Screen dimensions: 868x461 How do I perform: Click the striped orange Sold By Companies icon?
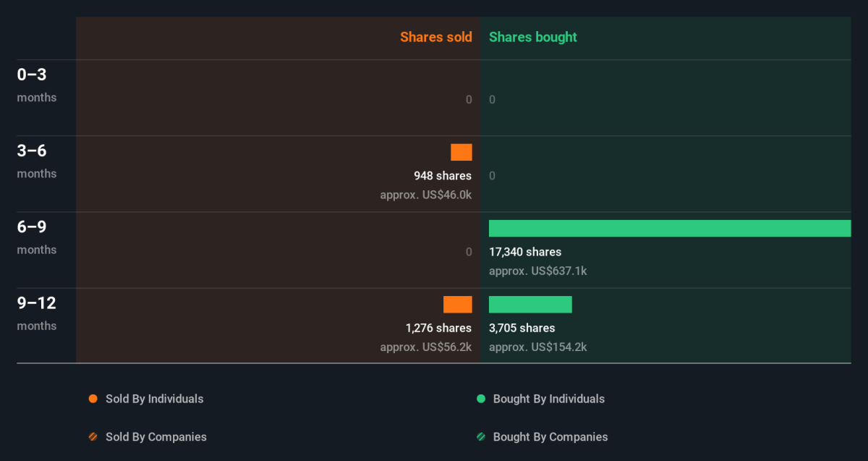click(x=93, y=437)
